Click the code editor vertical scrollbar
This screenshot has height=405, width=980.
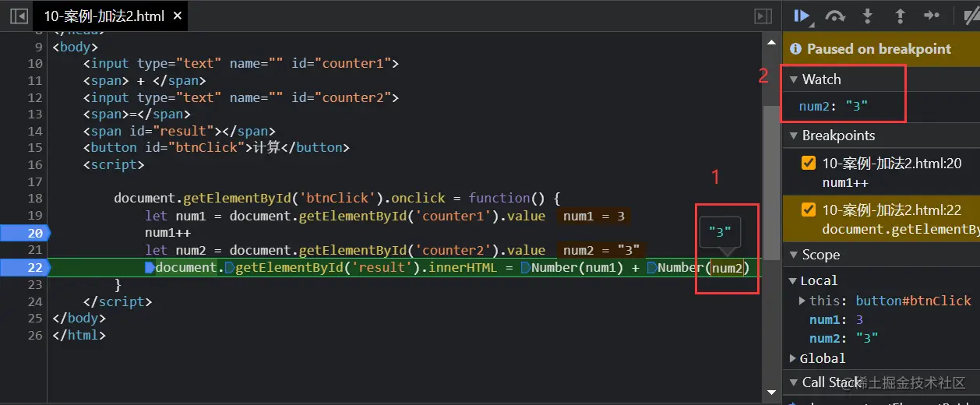click(x=770, y=183)
